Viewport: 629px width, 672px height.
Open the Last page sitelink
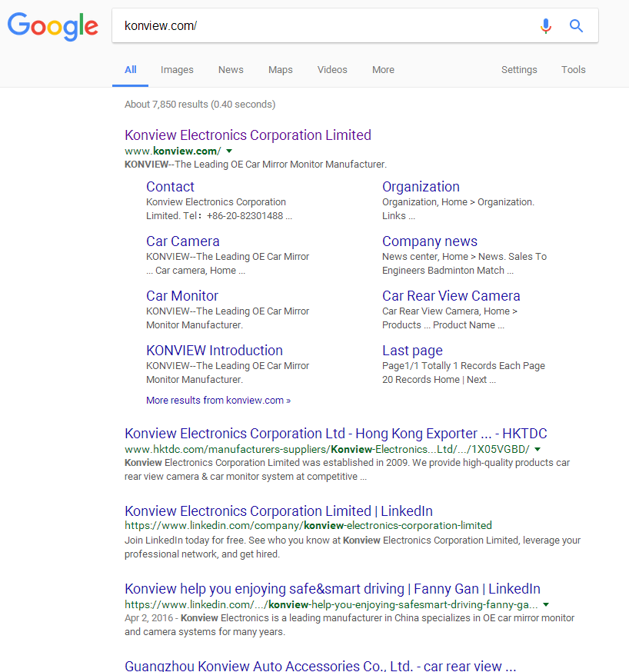[412, 351]
